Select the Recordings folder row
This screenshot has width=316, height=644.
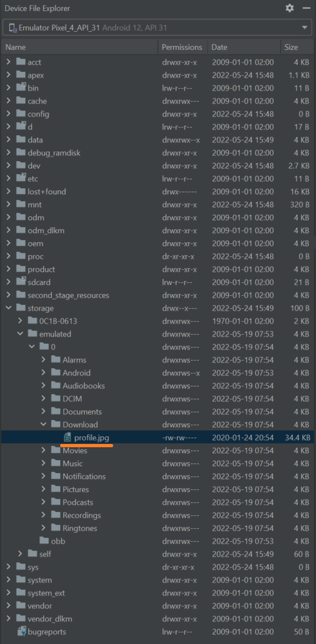(158, 515)
